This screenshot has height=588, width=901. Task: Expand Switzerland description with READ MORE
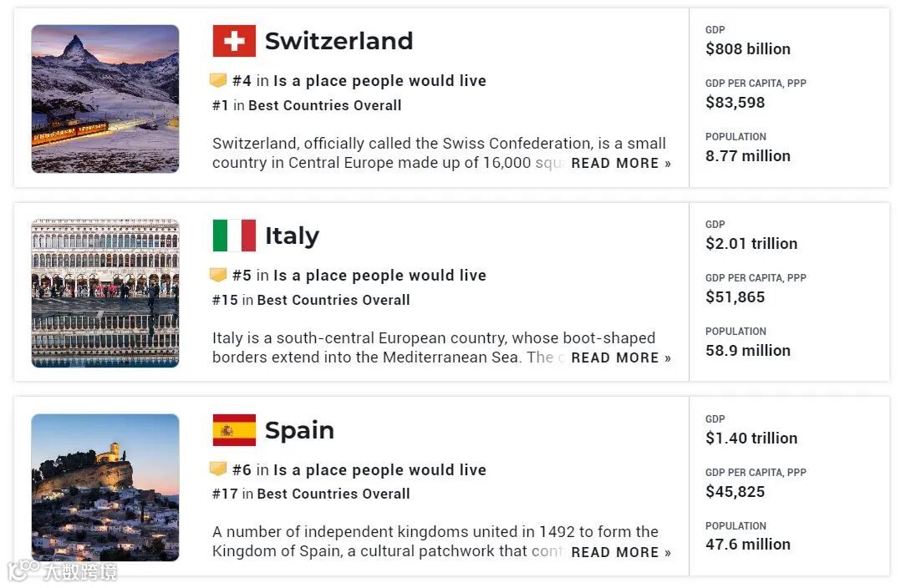coord(621,164)
